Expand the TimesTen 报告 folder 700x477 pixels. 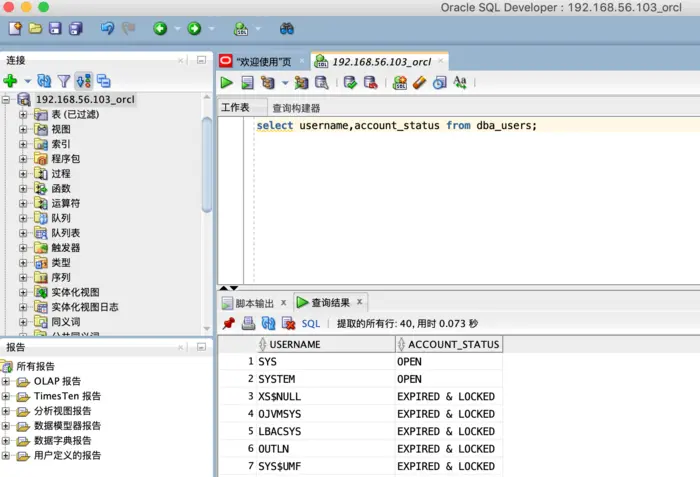point(6,396)
